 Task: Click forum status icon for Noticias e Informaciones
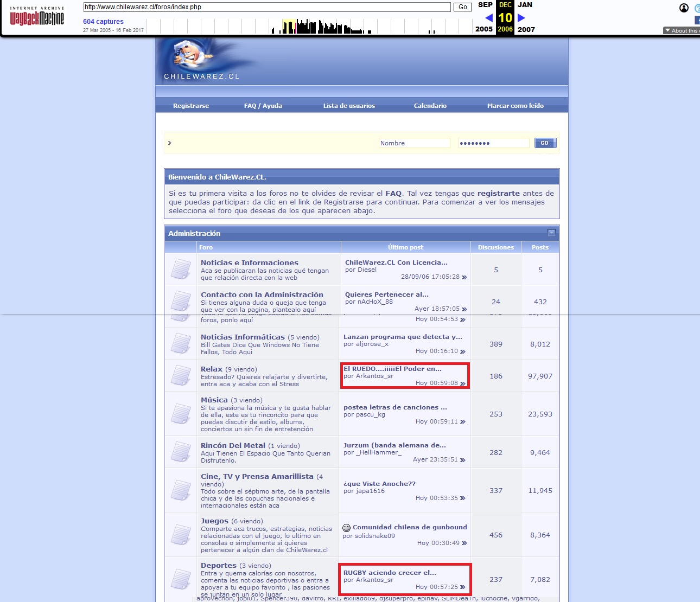(x=181, y=269)
